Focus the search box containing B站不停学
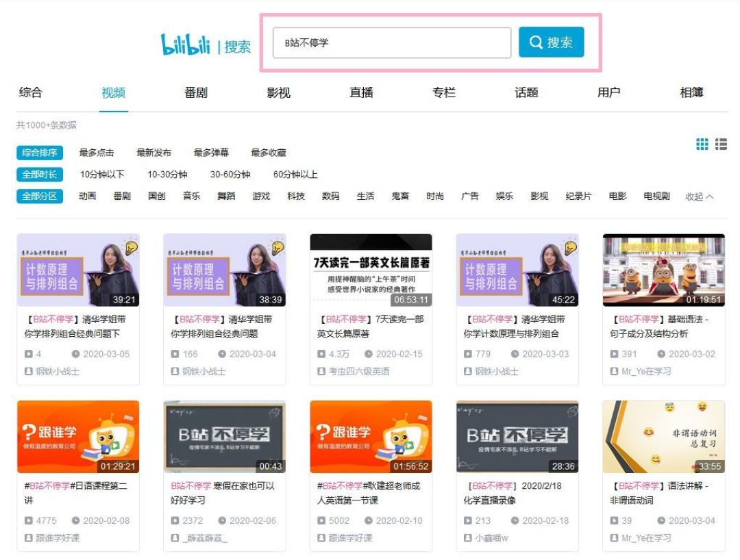The height and width of the screenshot is (560, 740). (x=392, y=43)
